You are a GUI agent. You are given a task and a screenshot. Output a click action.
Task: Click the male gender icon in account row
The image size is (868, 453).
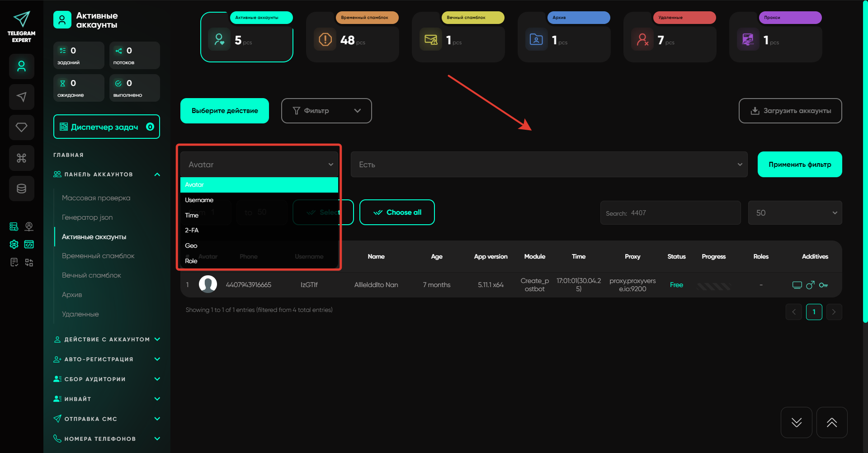(x=810, y=285)
